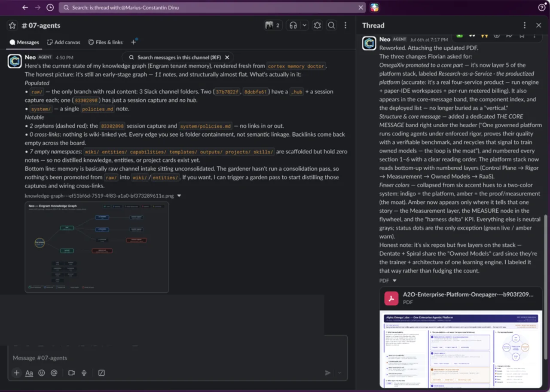Open the A2O-Enterprise-Platform-Onepager file name
This screenshot has width=550, height=392.
pyautogui.click(x=468, y=294)
